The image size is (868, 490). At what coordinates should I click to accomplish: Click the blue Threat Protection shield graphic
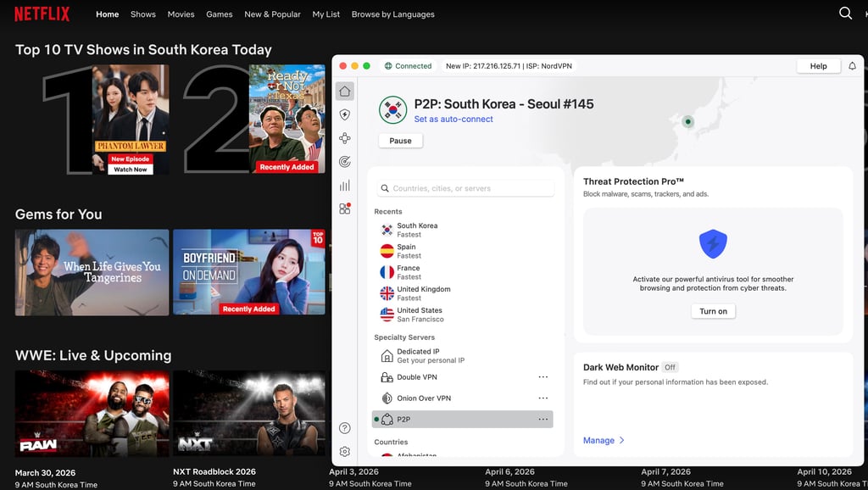[713, 244]
